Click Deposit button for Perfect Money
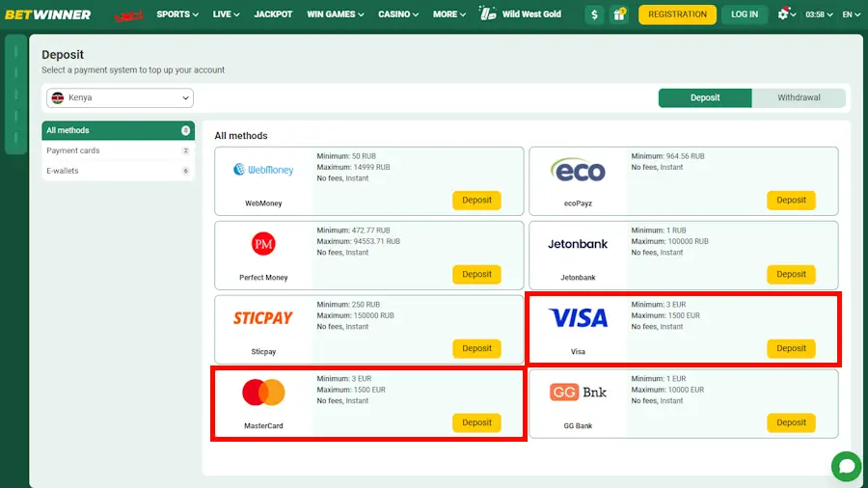868x488 pixels. pos(476,275)
